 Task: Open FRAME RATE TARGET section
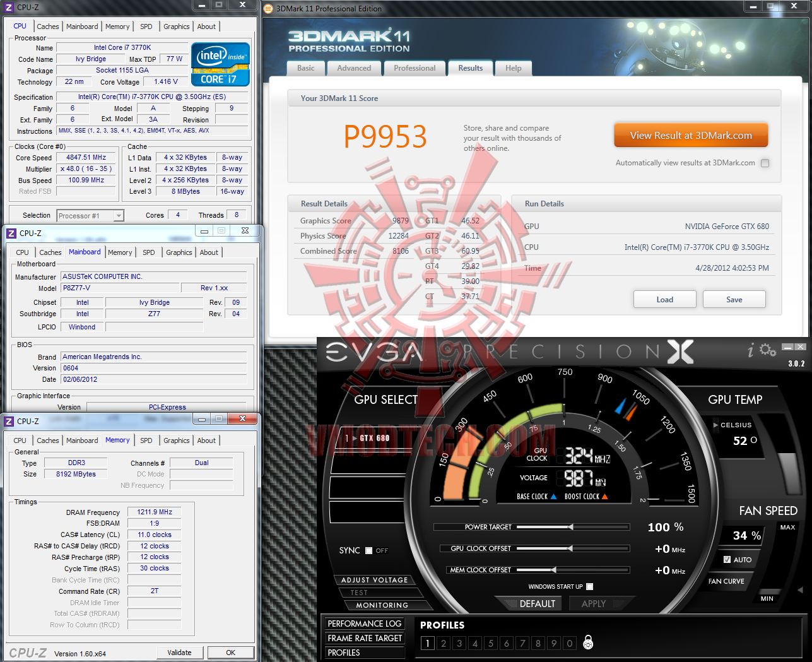click(x=365, y=638)
